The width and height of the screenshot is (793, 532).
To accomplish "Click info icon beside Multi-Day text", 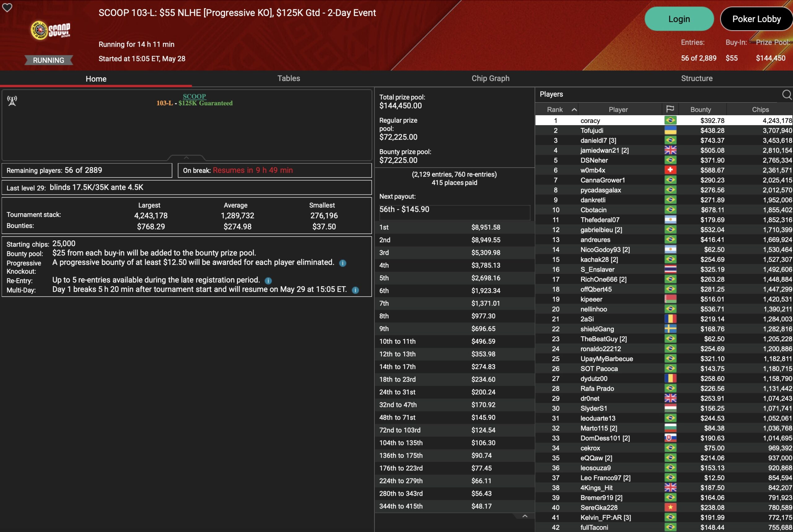I will pyautogui.click(x=355, y=290).
